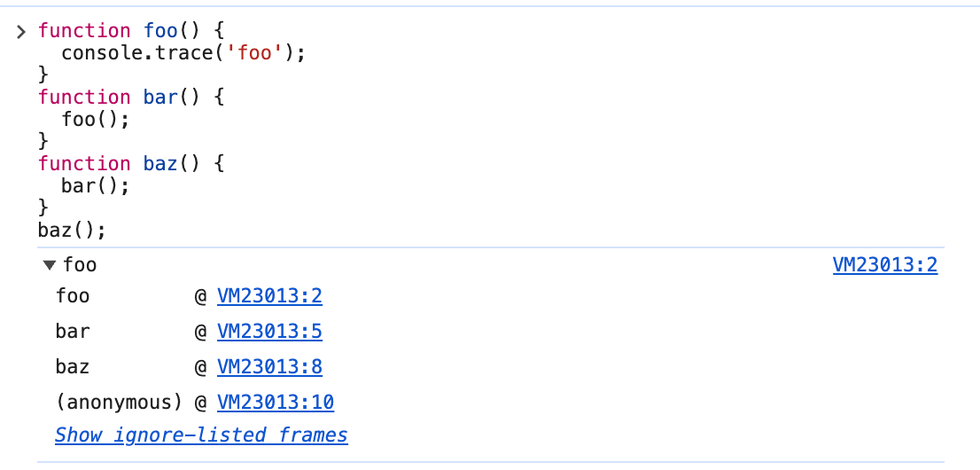The height and width of the screenshot is (470, 980).
Task: Select the bar stack frame name
Action: [x=73, y=332]
